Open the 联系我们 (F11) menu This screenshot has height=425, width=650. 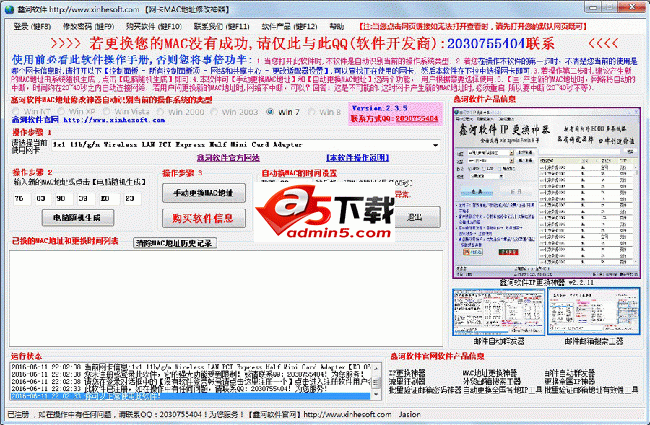pos(221,27)
